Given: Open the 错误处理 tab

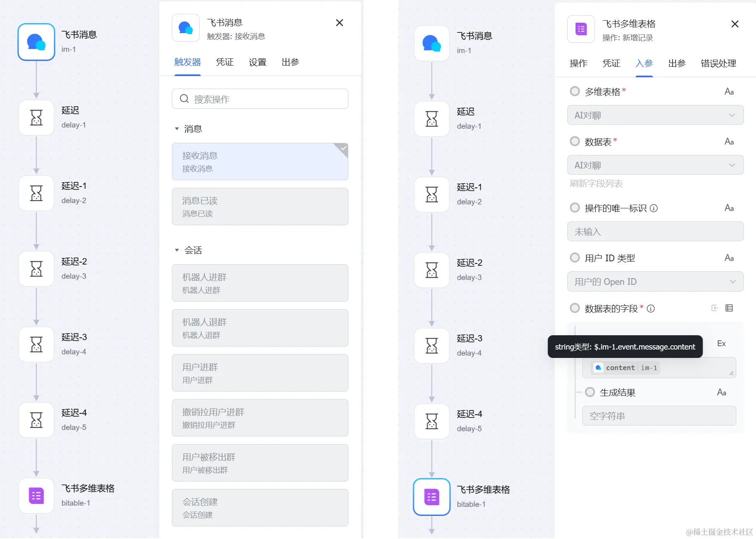Looking at the screenshot, I should point(719,63).
